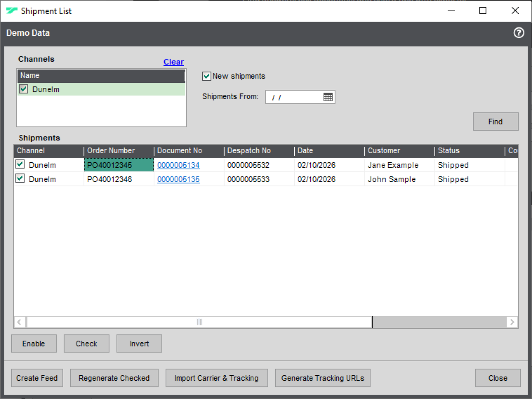Uncheck the Dunelm channel checkbox
The height and width of the screenshot is (399, 532).
(x=24, y=89)
